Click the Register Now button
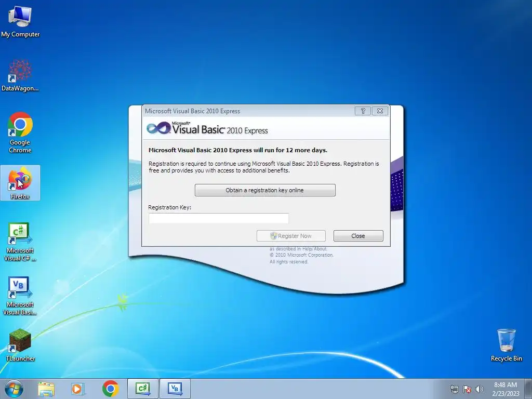Screen dimensions: 532x399 tap(291, 236)
